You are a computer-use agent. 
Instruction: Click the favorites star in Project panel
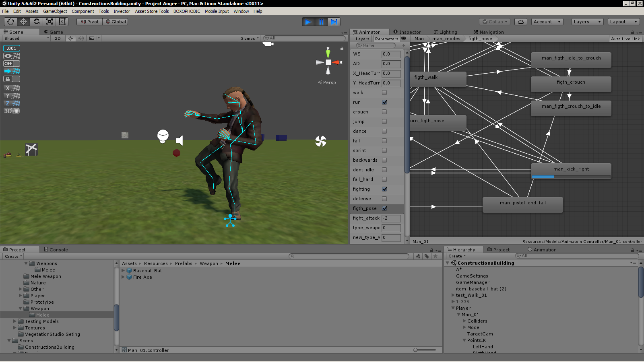coord(435,256)
